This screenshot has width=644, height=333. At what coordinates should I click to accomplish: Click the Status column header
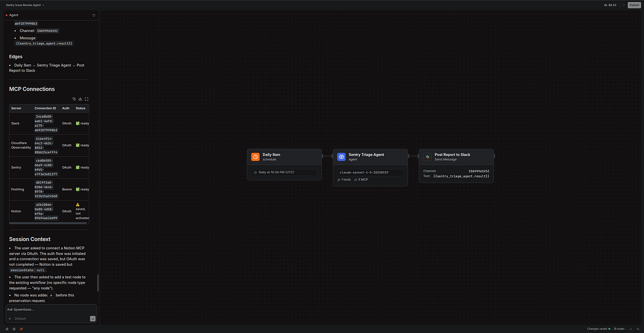[82, 108]
